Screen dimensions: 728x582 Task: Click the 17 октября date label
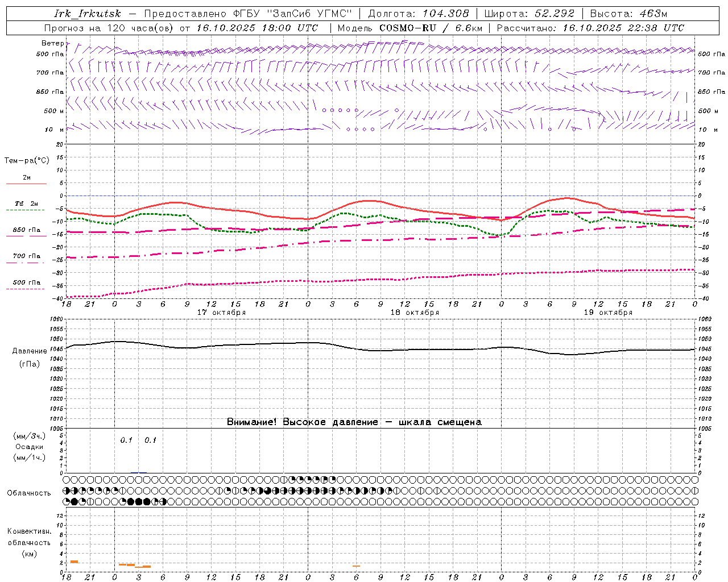coord(221,313)
